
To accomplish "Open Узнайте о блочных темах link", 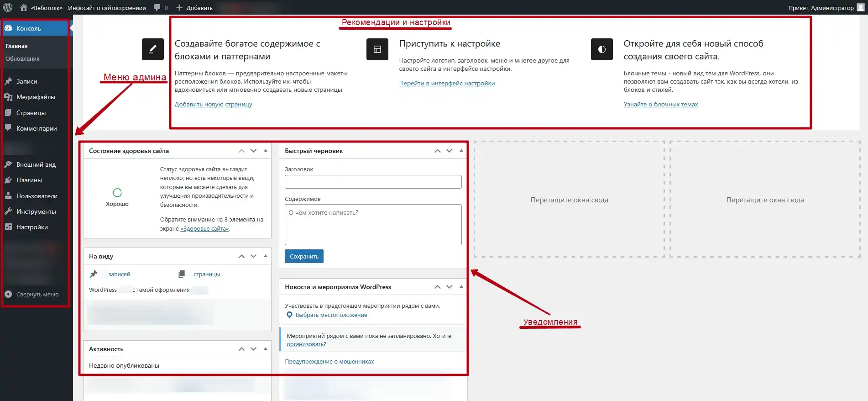I will coord(660,105).
